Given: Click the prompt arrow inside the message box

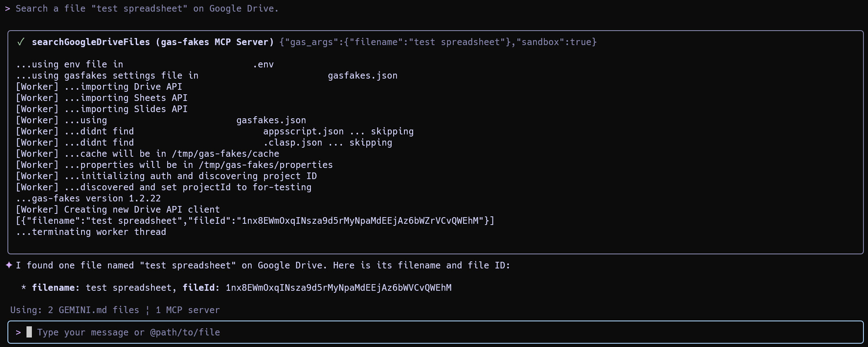Looking at the screenshot, I should 18,333.
